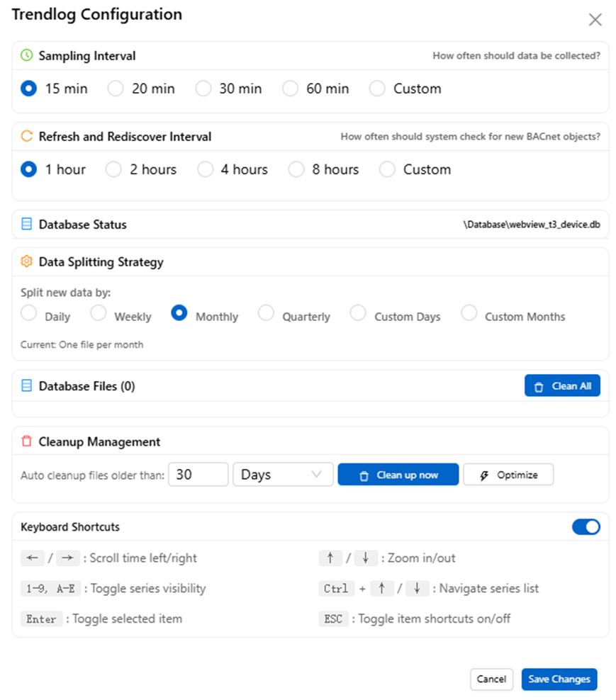
Task: Click the gear icon next to Data Splitting Strategy
Action: tap(26, 261)
